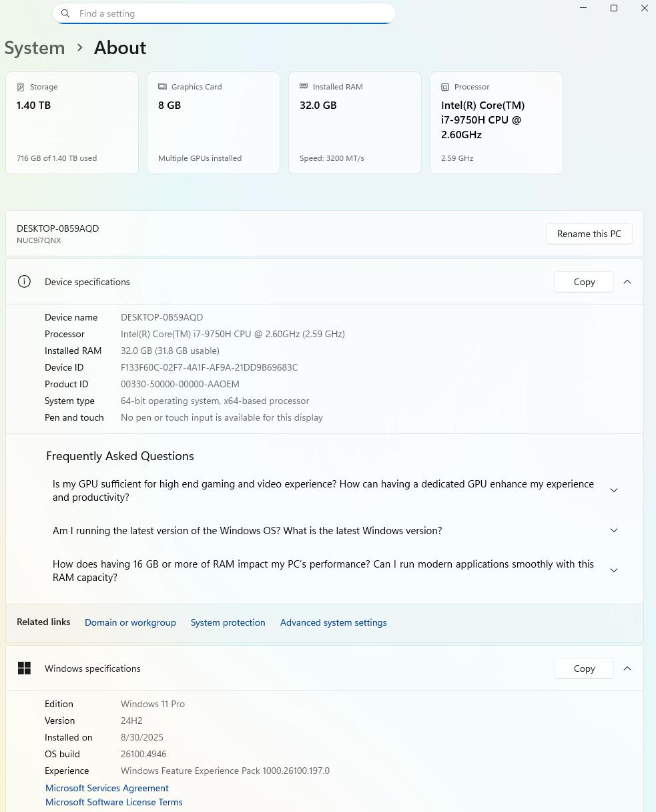Focus the Find a setting search box
Image resolution: width=656 pixels, height=812 pixels.
(x=224, y=13)
